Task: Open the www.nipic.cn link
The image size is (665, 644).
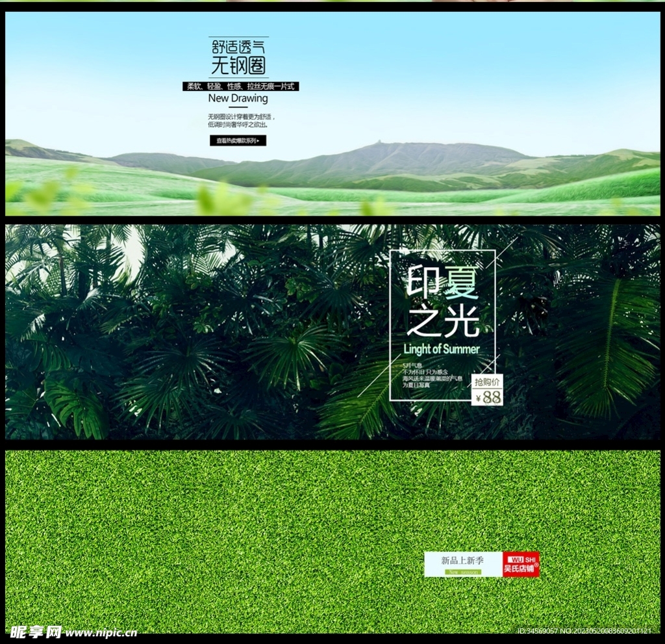Action: pyautogui.click(x=101, y=632)
